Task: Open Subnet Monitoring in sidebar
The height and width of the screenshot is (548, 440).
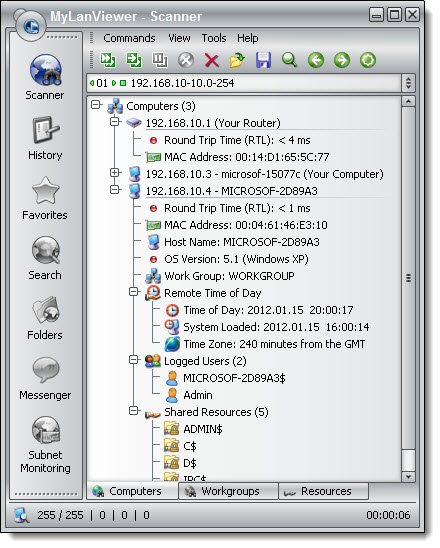Action: click(45, 445)
